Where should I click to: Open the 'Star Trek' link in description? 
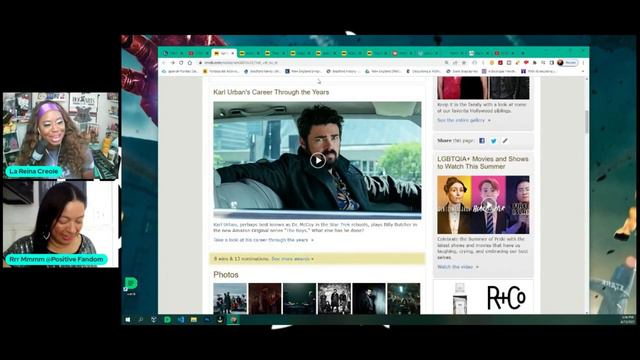point(339,224)
